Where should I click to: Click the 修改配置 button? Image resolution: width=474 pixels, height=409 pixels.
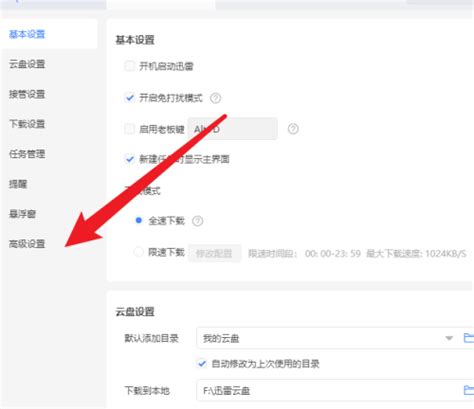coord(214,253)
